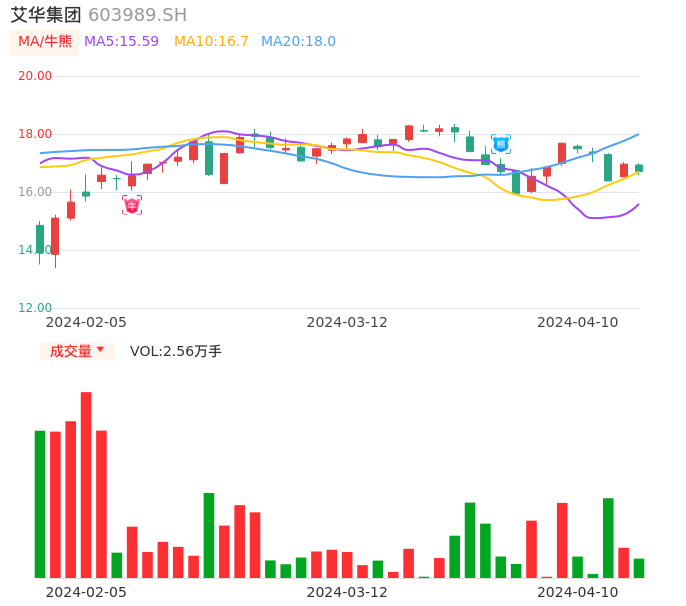Click the 20.00 price axis label
Screen dimensions: 686x606
(35, 76)
